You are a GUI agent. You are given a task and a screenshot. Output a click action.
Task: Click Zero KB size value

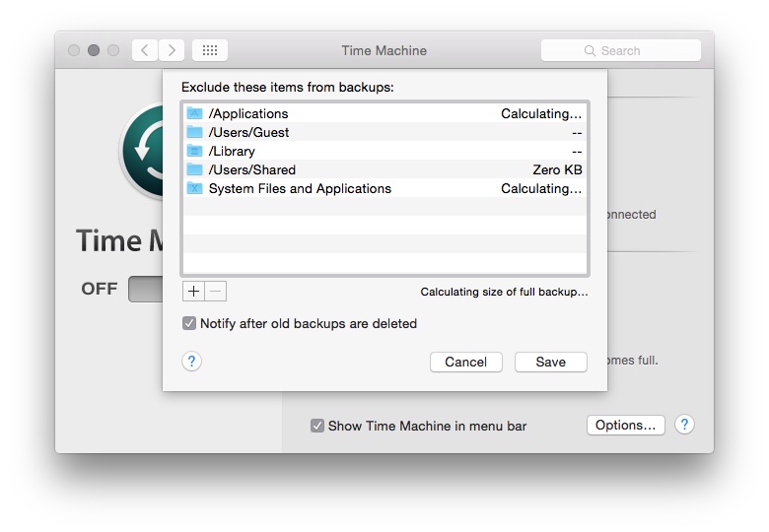point(557,169)
